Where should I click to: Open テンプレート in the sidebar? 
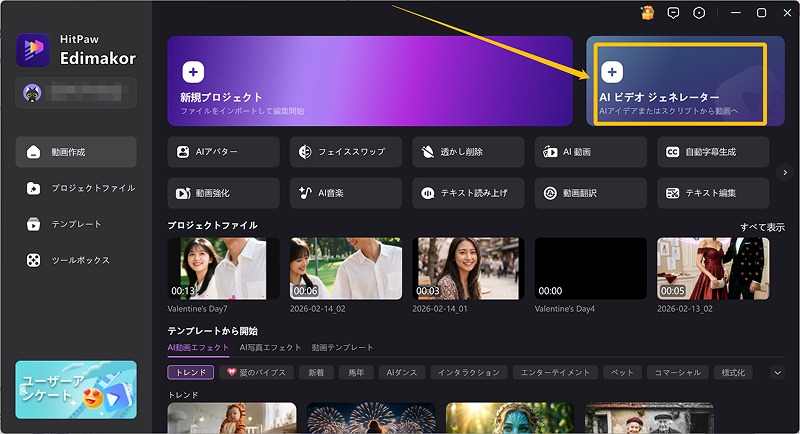click(x=76, y=224)
